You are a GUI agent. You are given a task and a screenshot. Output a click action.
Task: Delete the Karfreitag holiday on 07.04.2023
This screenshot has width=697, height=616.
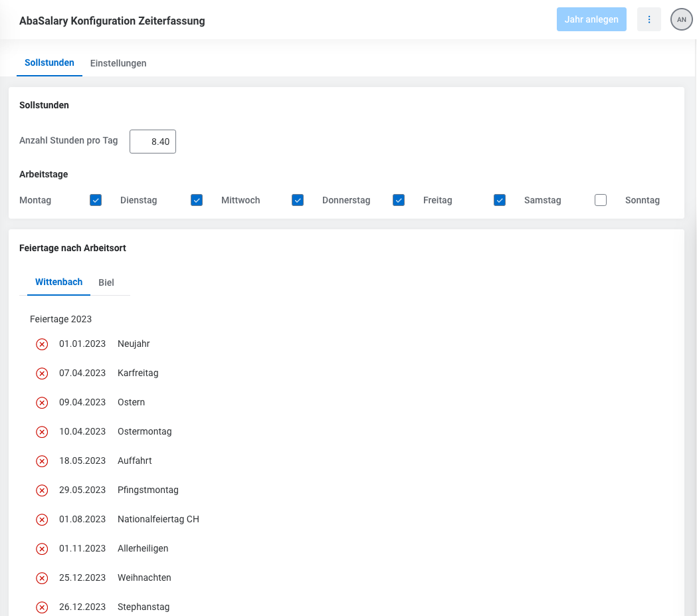pos(42,373)
